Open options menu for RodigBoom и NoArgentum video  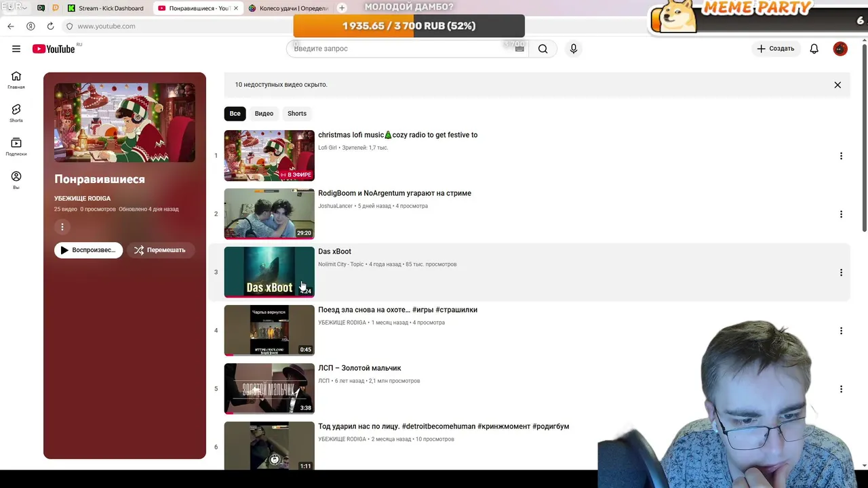coord(841,214)
